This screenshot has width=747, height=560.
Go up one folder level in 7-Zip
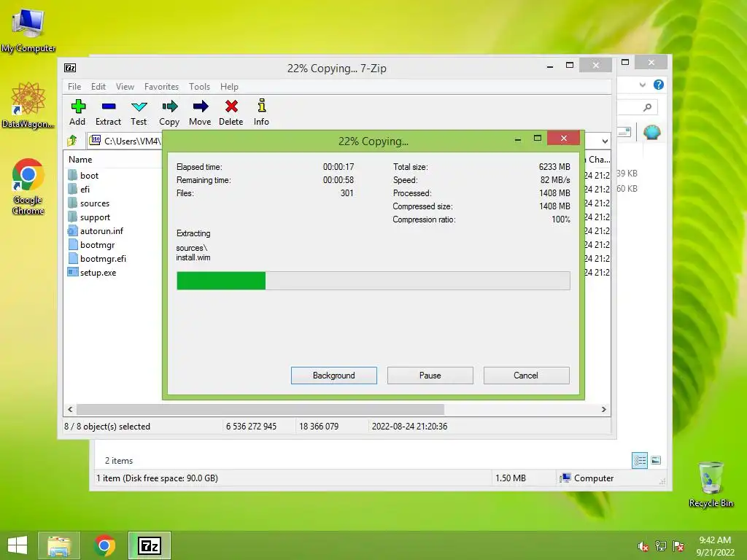[72, 141]
